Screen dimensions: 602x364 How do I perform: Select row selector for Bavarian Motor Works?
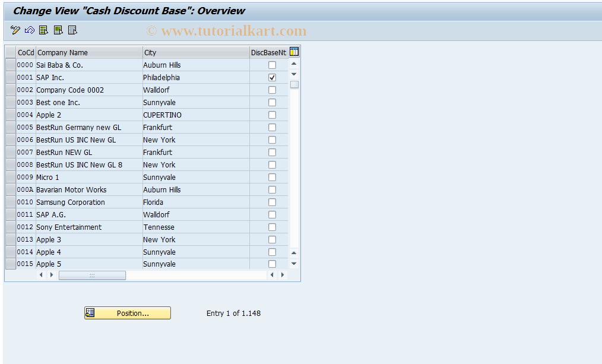pos(11,189)
